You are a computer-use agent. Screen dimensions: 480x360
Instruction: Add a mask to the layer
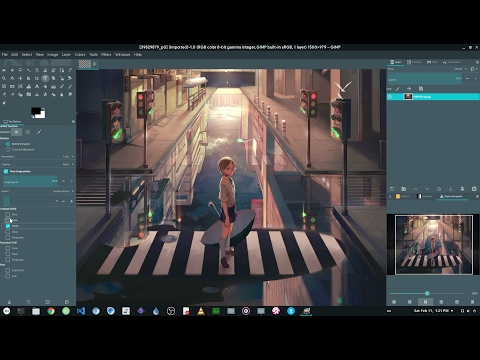pyautogui.click(x=462, y=189)
